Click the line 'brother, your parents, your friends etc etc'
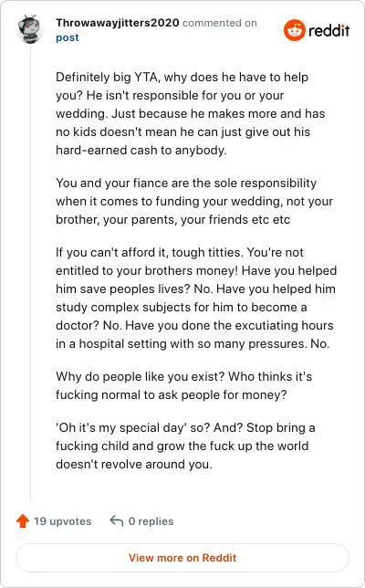This screenshot has width=365, height=588. [173, 219]
